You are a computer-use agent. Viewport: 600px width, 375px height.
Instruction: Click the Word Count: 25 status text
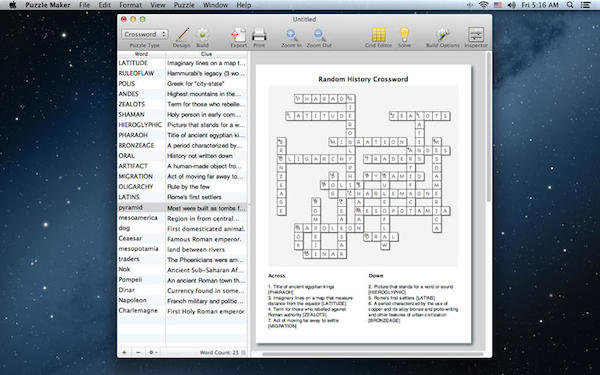pos(219,352)
